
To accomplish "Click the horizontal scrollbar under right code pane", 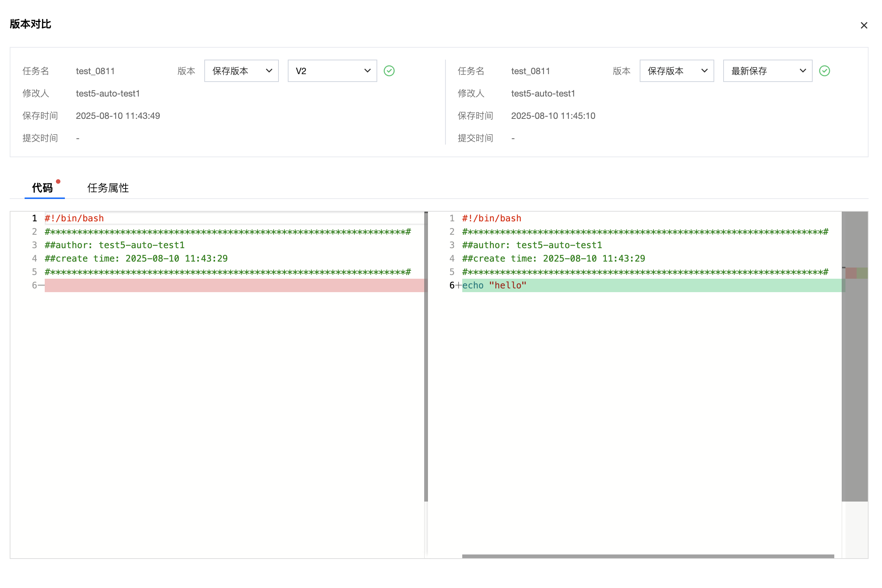I will (x=648, y=556).
